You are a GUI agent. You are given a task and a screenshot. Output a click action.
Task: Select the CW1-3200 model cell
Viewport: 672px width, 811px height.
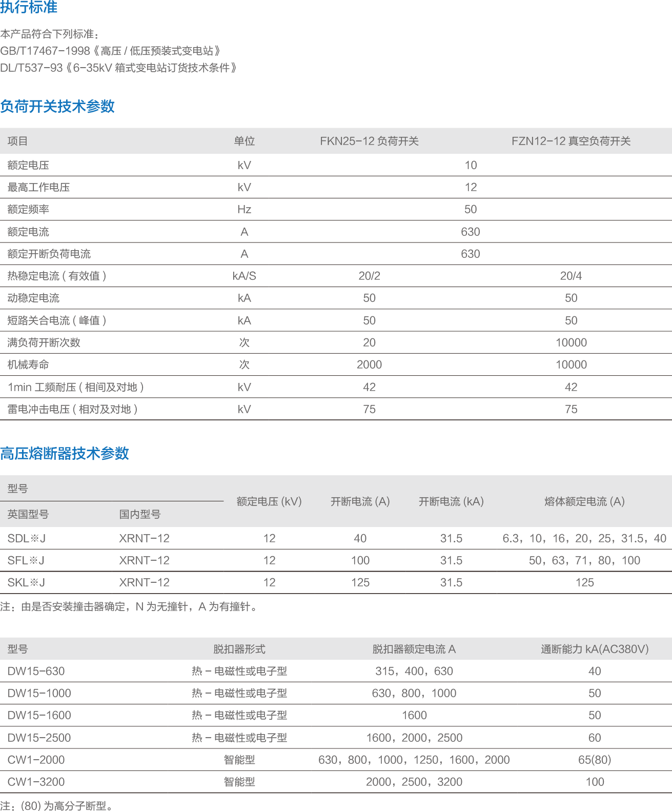click(x=36, y=782)
